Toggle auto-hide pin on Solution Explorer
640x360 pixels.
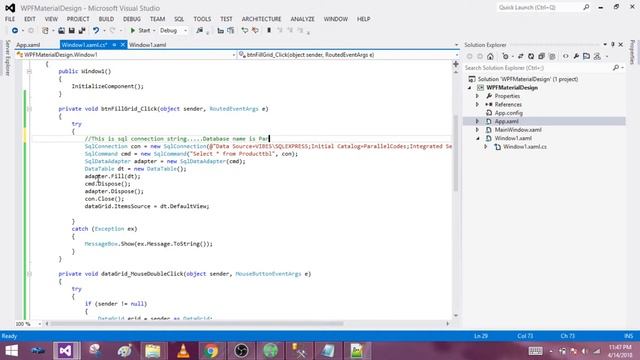click(x=613, y=44)
